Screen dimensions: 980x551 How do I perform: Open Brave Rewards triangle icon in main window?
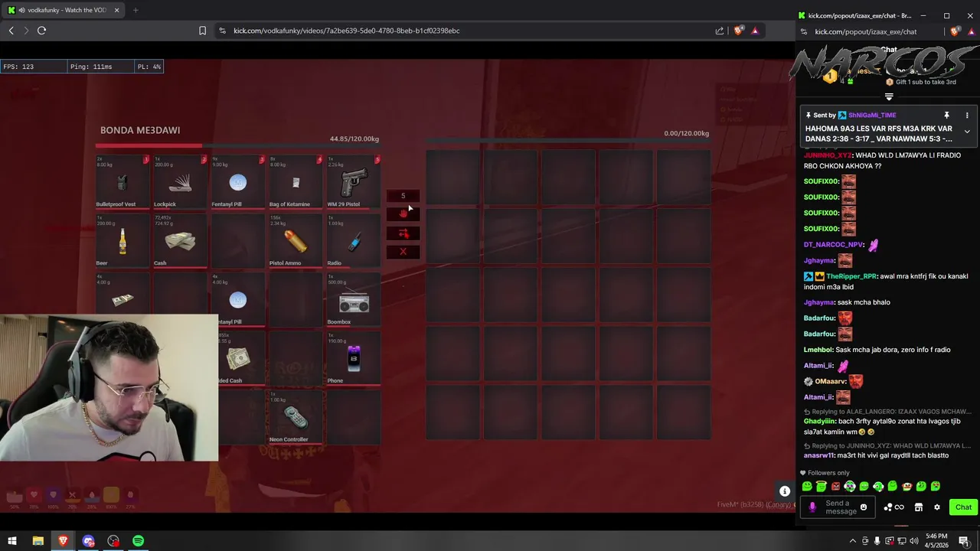pos(755,31)
